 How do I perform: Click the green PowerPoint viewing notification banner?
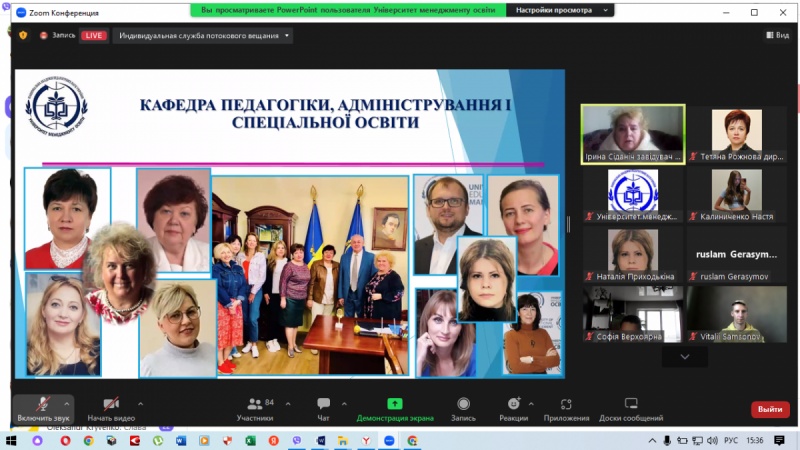coord(348,10)
